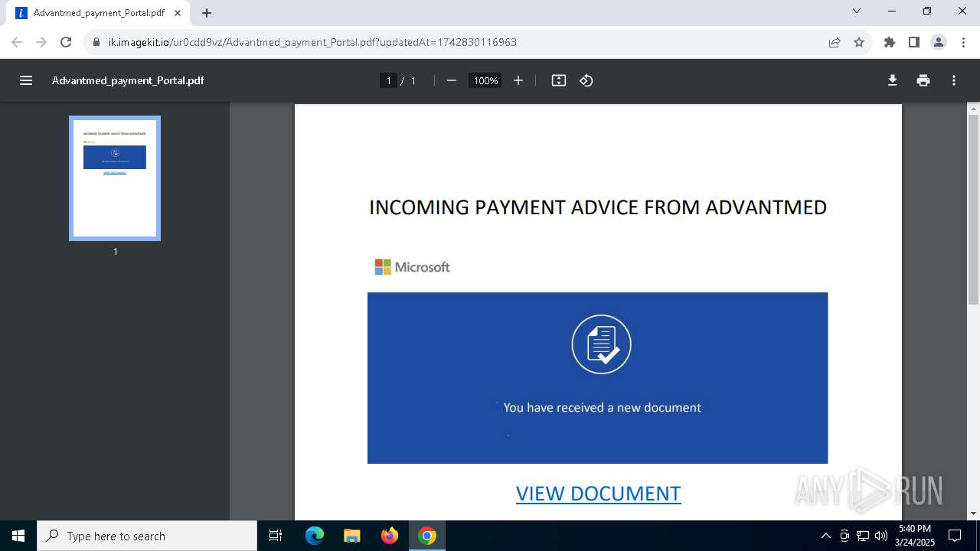Click the address bar URL
Image resolution: width=980 pixels, height=551 pixels.
pos(312,42)
